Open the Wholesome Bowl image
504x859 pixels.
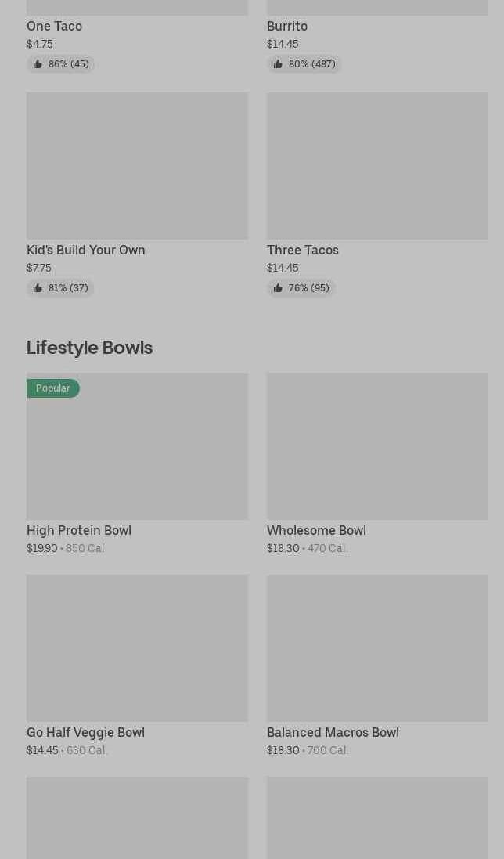point(377,446)
